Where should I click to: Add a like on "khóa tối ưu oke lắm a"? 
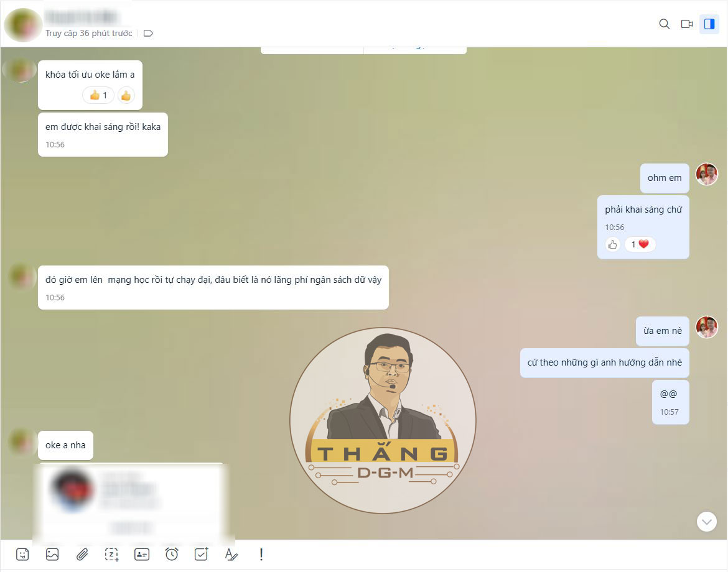pyautogui.click(x=126, y=96)
